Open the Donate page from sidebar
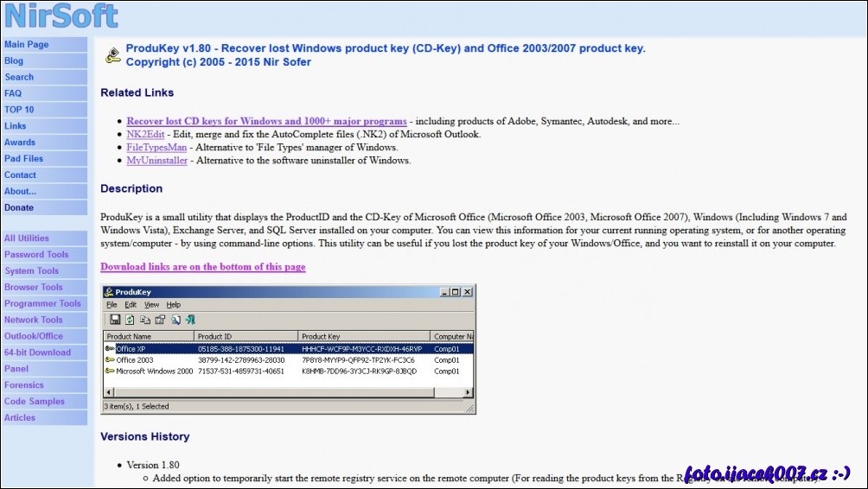The width and height of the screenshot is (868, 489). coord(19,207)
